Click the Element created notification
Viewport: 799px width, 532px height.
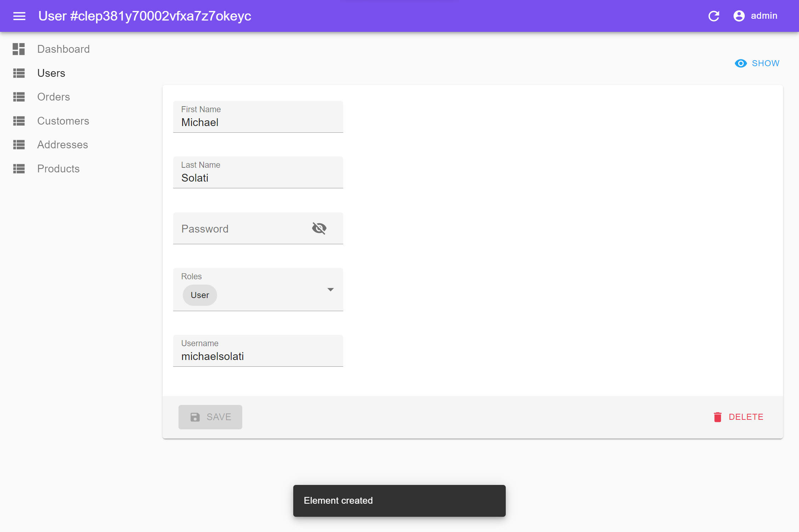(x=399, y=500)
